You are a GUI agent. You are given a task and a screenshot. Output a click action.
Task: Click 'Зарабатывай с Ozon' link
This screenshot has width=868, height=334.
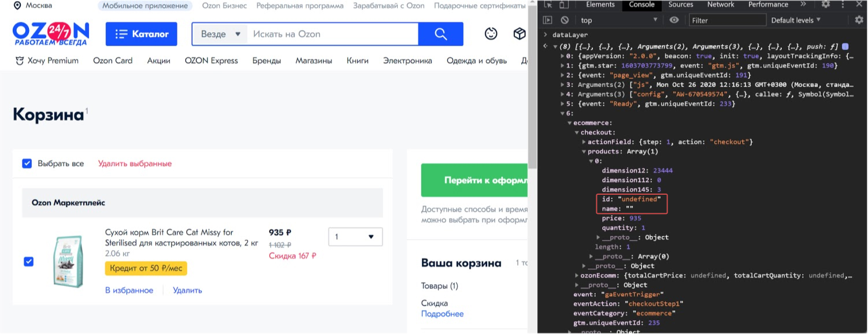click(x=388, y=5)
